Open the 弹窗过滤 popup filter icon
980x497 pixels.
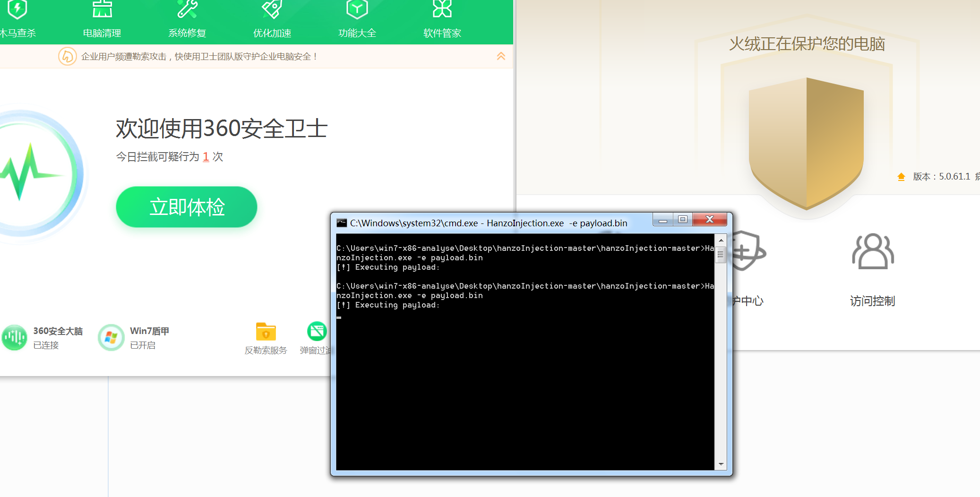click(317, 331)
